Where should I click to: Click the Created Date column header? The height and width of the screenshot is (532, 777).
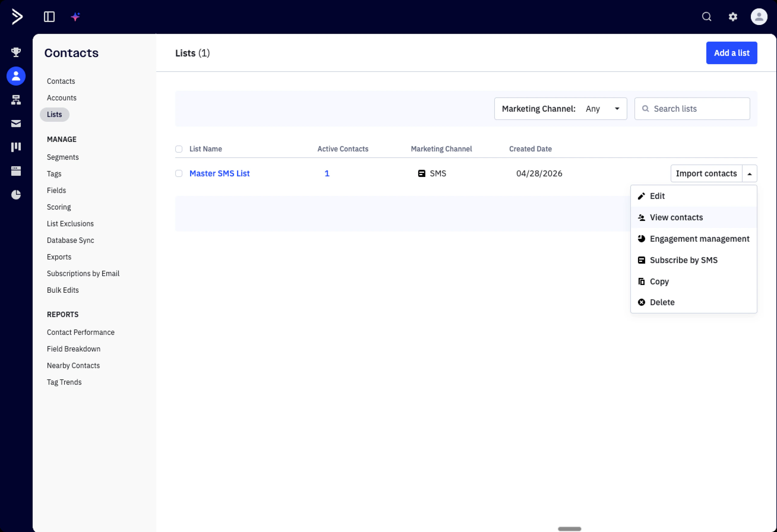pos(530,149)
